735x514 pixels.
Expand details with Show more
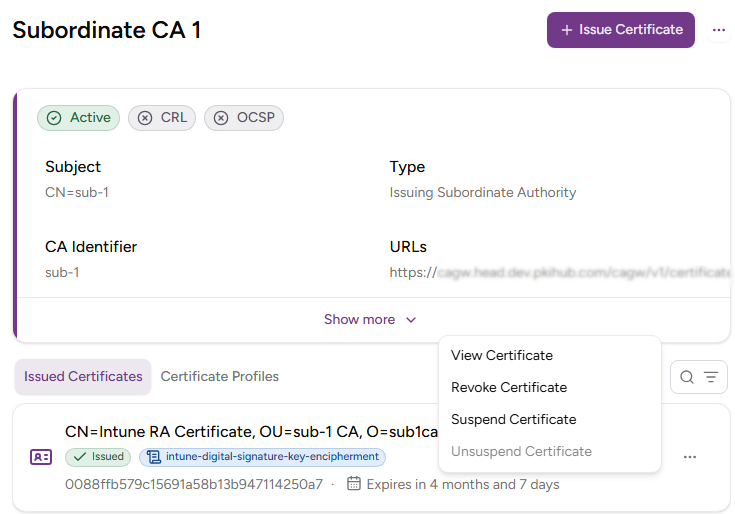click(359, 320)
